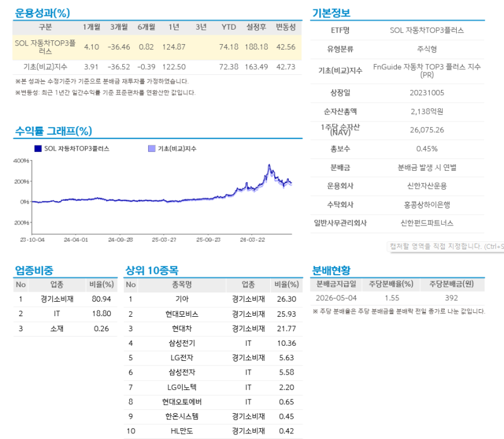The width and height of the screenshot is (504, 439).
Task: Click the 업종비중 section heading
Action: [34, 270]
